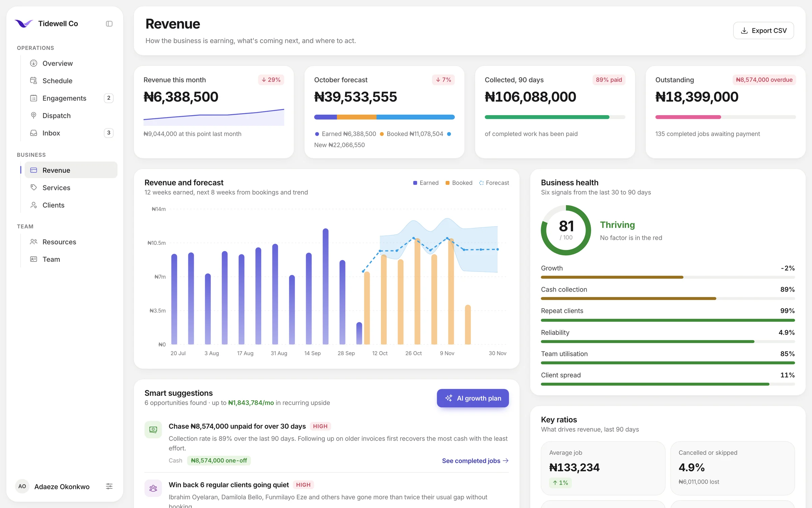
Task: Click the 81 business health score ring
Action: [x=566, y=230]
